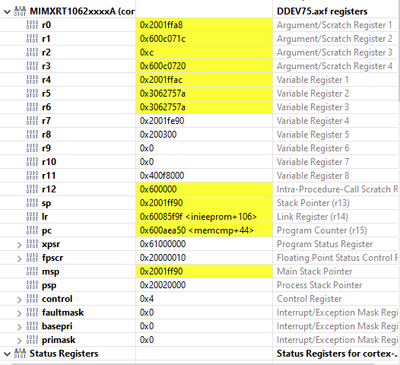
Task: Click the msp register icon
Action: (32, 271)
